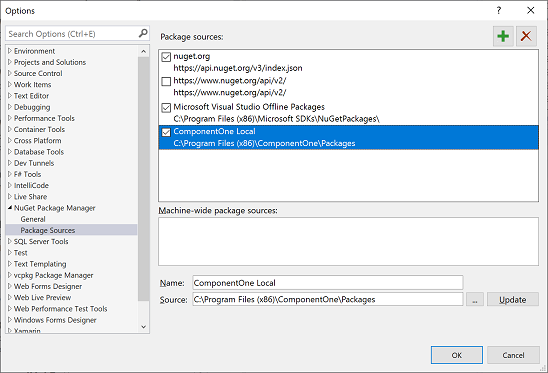Expand Projects and Solutions node
548x373 pixels.
pos(10,62)
